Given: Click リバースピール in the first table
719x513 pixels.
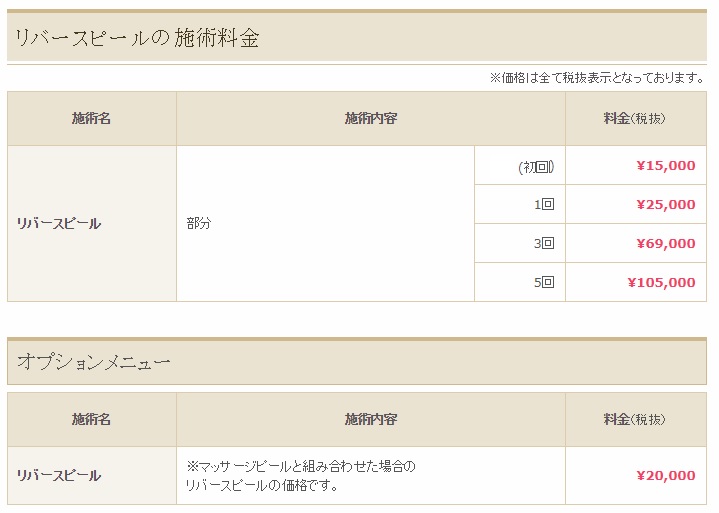Looking at the screenshot, I should [x=59, y=224].
